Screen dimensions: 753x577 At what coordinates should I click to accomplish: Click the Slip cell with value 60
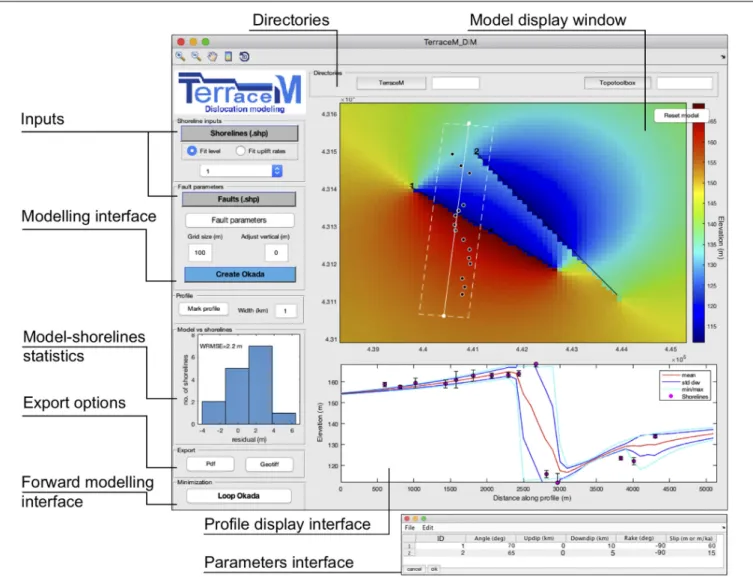click(691, 546)
